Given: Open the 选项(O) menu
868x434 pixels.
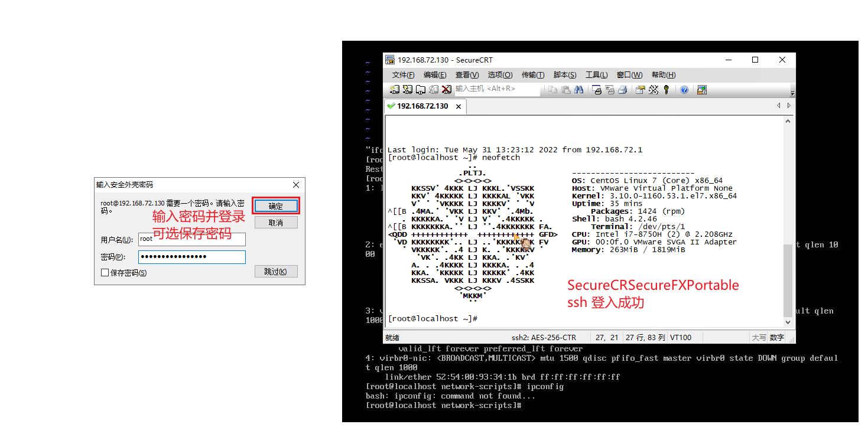Looking at the screenshot, I should pyautogui.click(x=500, y=75).
